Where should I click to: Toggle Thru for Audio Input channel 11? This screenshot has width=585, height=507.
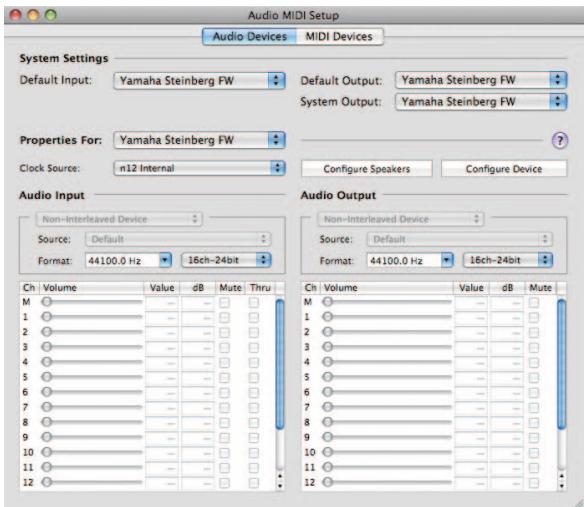pyautogui.click(x=254, y=468)
